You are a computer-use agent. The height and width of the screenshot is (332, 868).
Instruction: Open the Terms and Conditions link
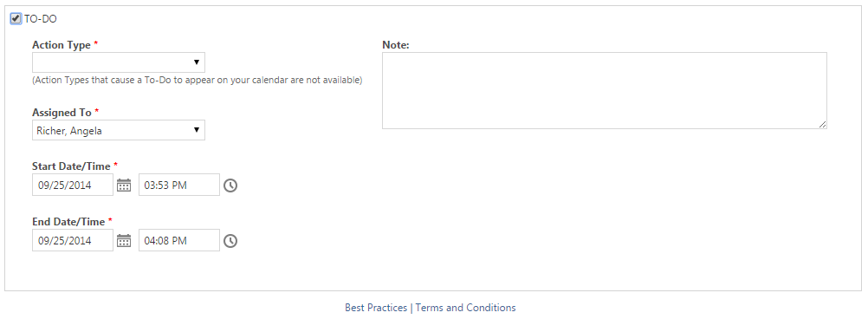[x=465, y=308]
